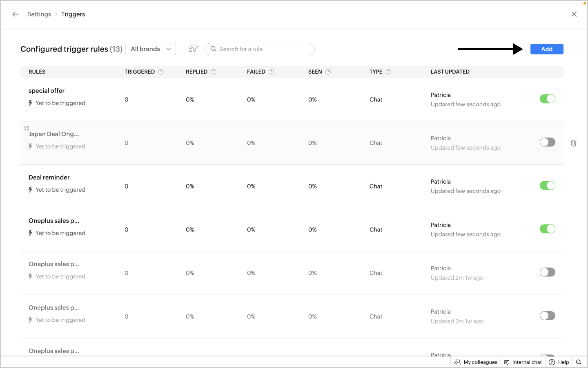Disable the special offer rule toggle
Viewport: 588px width, 368px height.
[x=547, y=99]
